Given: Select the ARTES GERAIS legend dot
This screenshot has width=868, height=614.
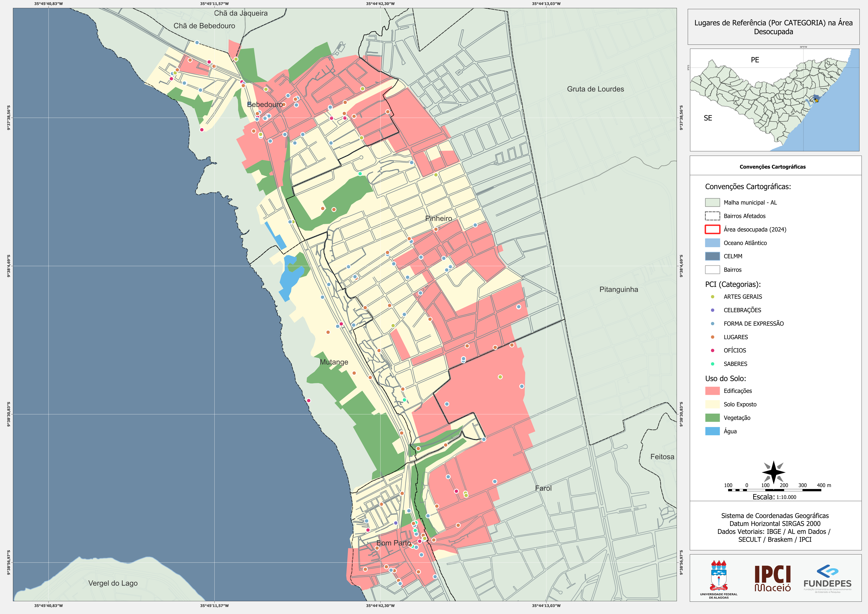Looking at the screenshot, I should click(713, 297).
